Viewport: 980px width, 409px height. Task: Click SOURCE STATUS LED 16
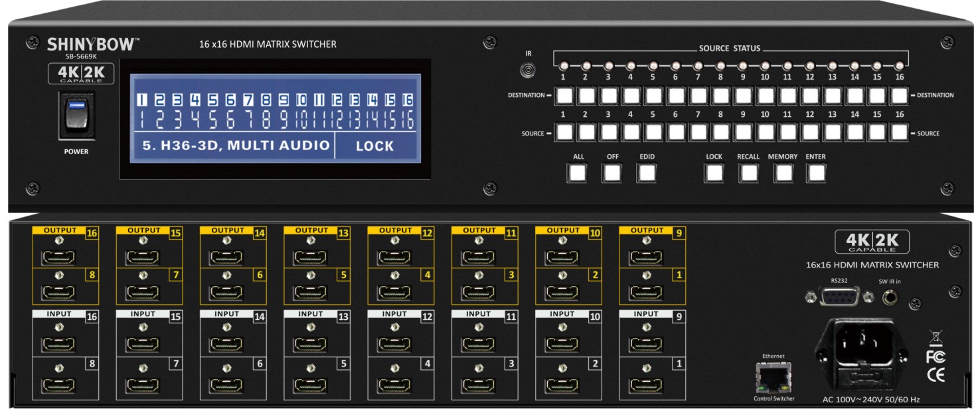coord(899,66)
